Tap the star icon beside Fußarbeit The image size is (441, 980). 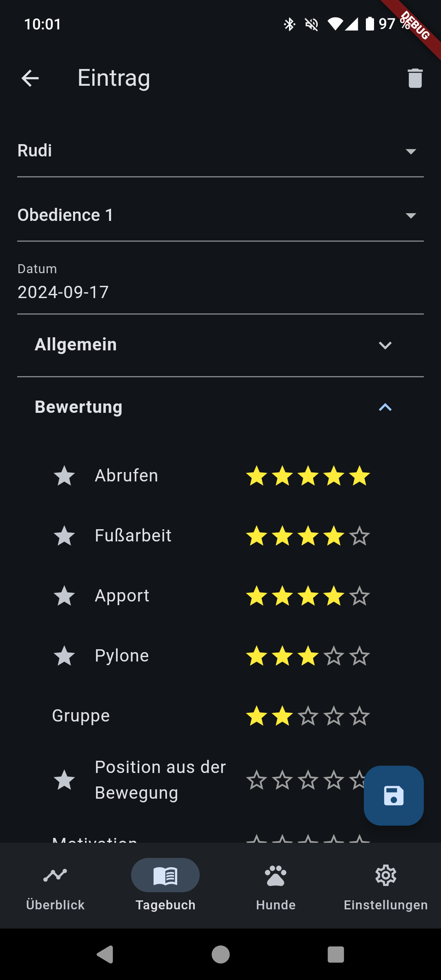pyautogui.click(x=65, y=536)
